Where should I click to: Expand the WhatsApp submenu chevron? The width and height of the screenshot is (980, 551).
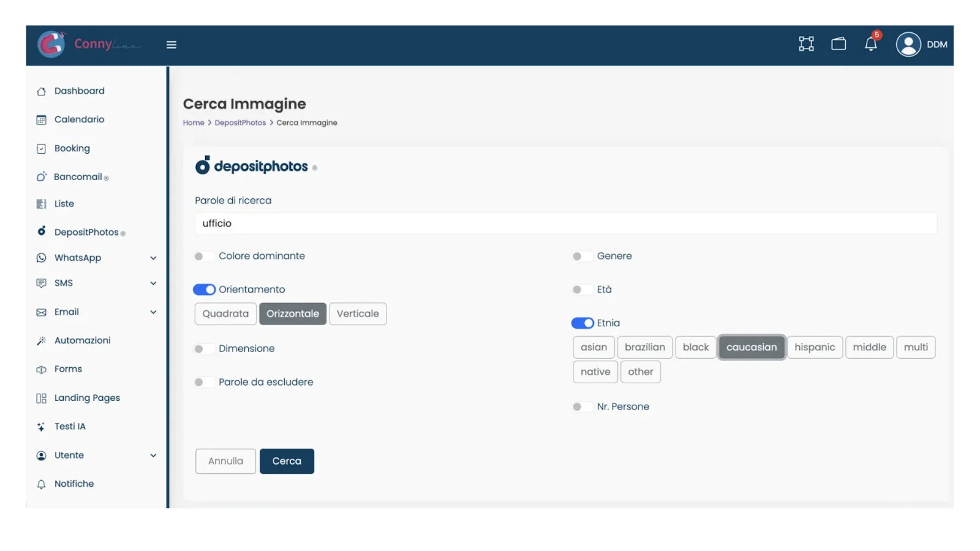(153, 258)
